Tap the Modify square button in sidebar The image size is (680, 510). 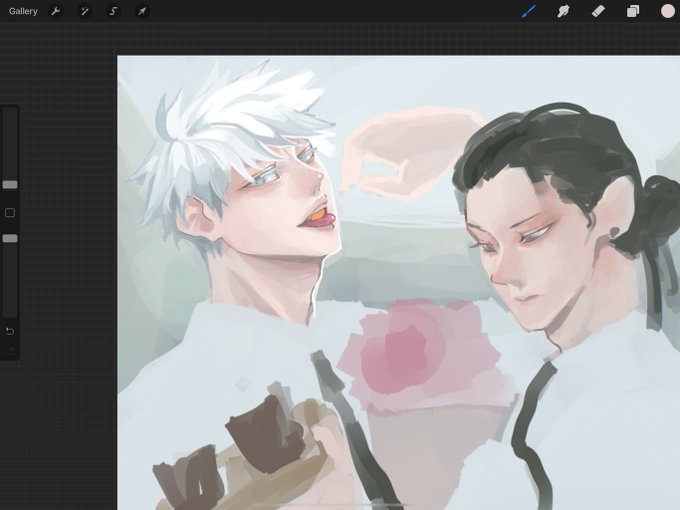[x=10, y=212]
